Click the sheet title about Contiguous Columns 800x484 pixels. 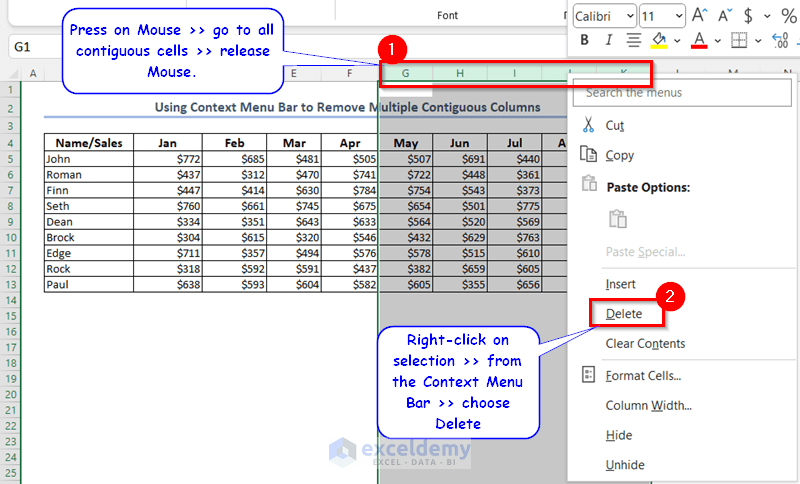click(x=347, y=107)
